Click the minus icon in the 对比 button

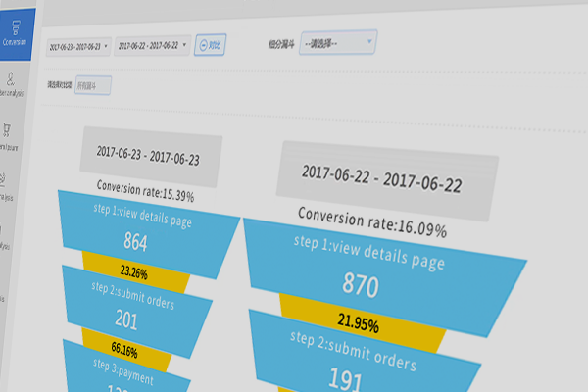coord(203,45)
